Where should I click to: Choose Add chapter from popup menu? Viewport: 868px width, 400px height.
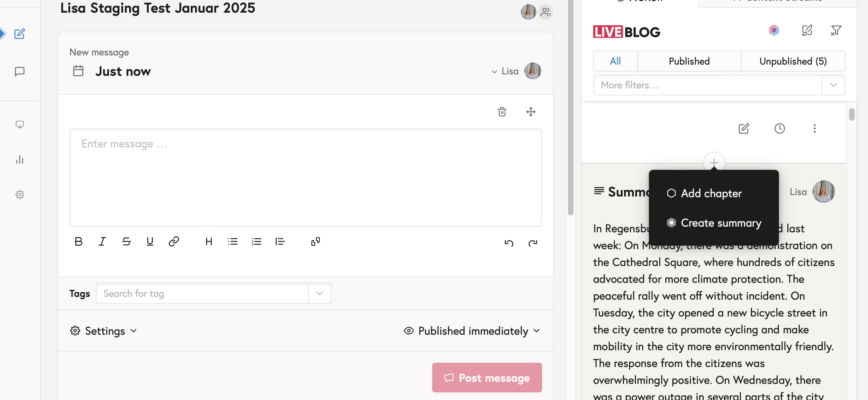tap(711, 193)
